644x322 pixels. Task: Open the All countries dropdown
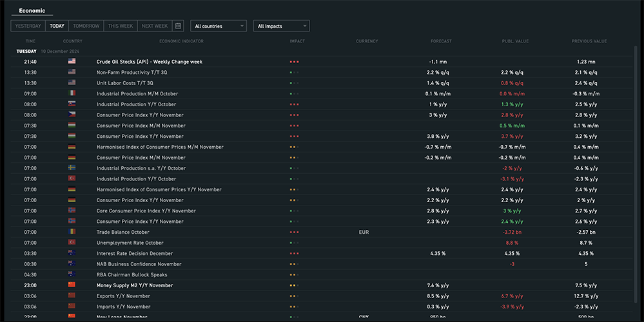click(x=219, y=26)
